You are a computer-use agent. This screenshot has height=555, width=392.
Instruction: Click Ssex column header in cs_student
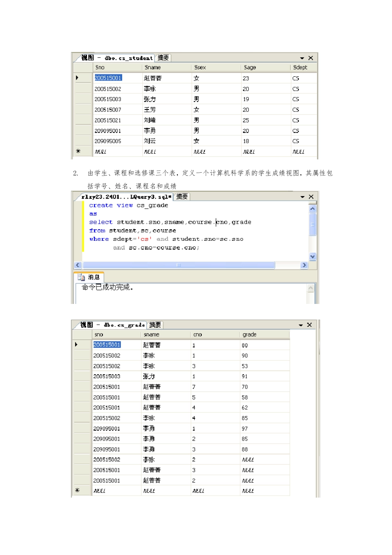216,67
